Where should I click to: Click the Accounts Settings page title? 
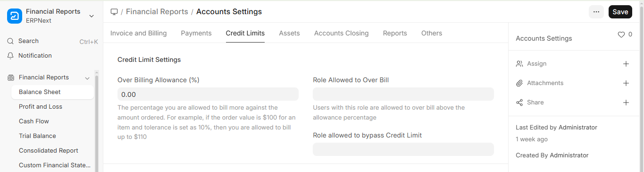coord(229,12)
